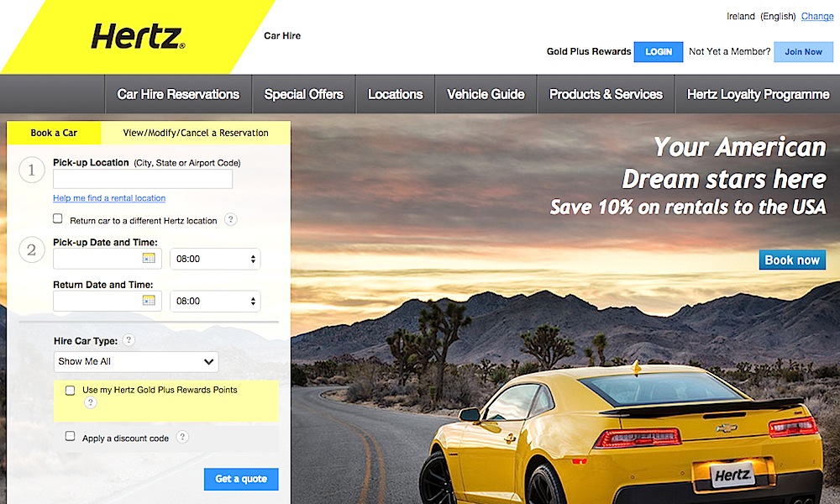840x504 pixels.
Task: Open the Vehicle Guide menu
Action: (x=486, y=94)
